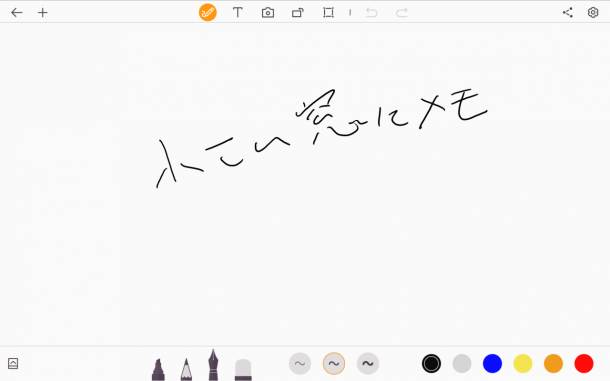Select black ink color
The width and height of the screenshot is (610, 381).
[x=431, y=363]
